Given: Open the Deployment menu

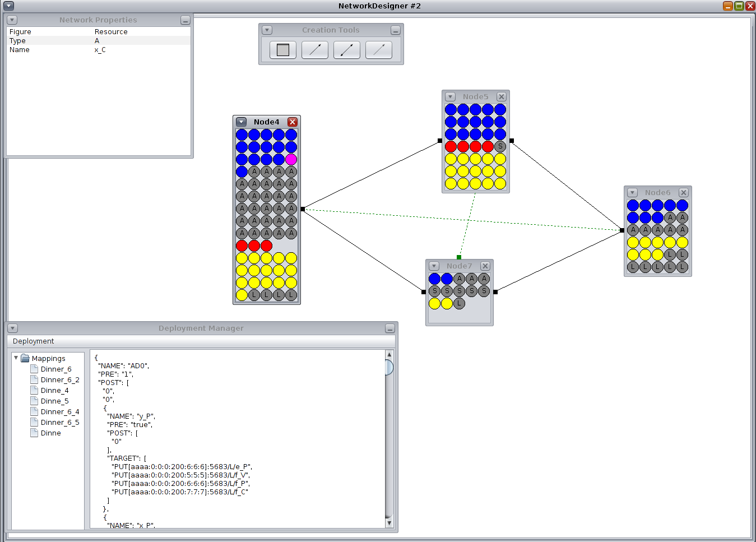Looking at the screenshot, I should pos(34,341).
